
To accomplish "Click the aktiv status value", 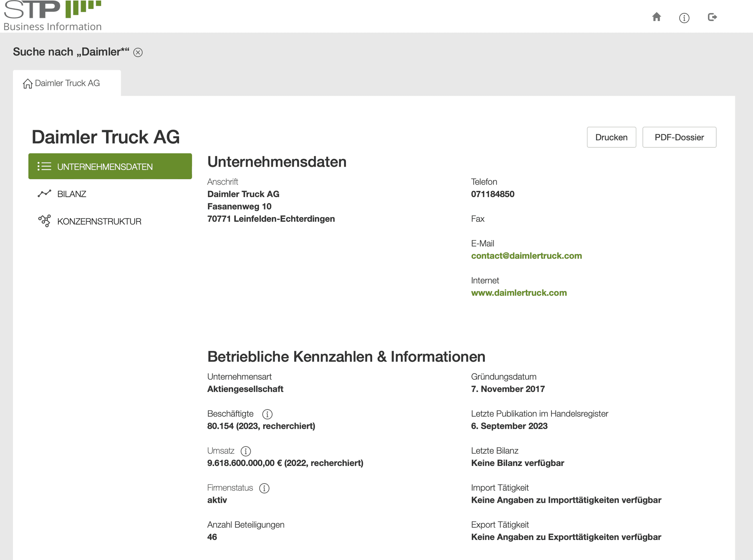I will [x=217, y=500].
